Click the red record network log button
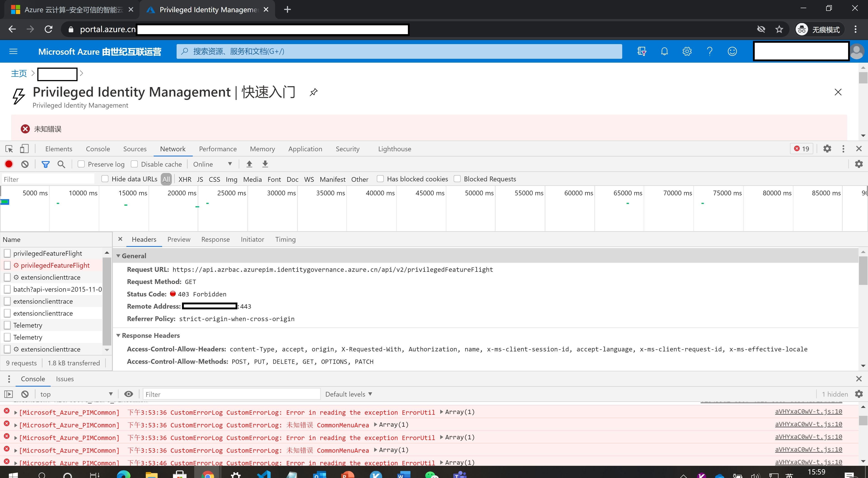This screenshot has width=868, height=478. pyautogui.click(x=9, y=164)
